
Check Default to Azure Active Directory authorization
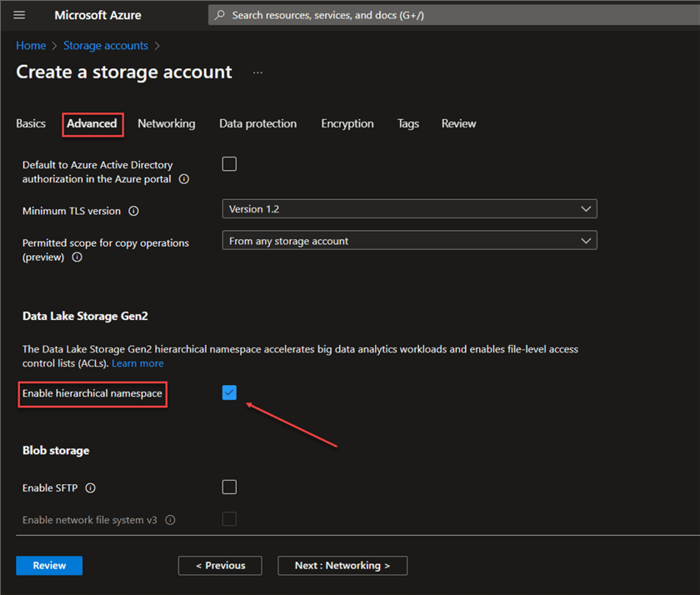coord(229,164)
